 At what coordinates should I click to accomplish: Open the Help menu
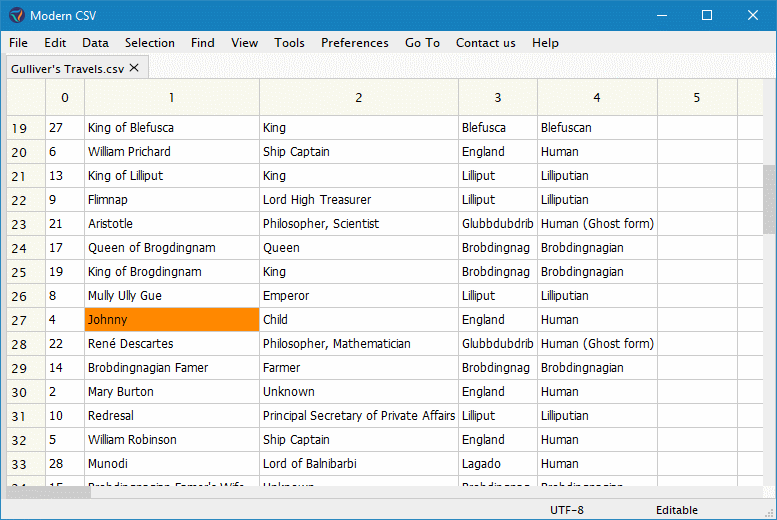click(545, 43)
